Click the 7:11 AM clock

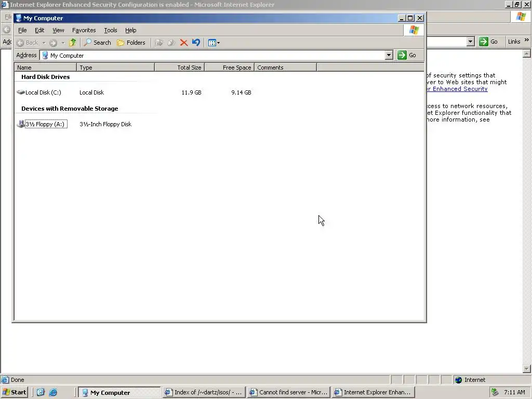coord(514,392)
